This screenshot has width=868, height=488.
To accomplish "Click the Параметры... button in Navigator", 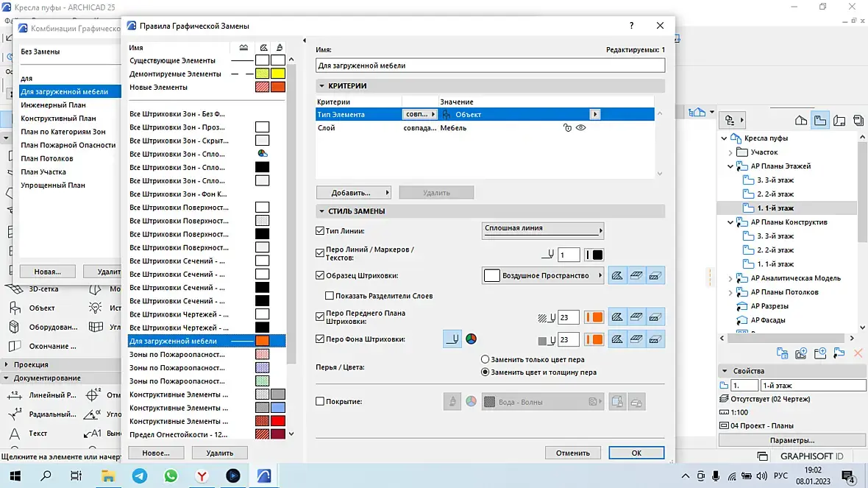I will tap(792, 440).
